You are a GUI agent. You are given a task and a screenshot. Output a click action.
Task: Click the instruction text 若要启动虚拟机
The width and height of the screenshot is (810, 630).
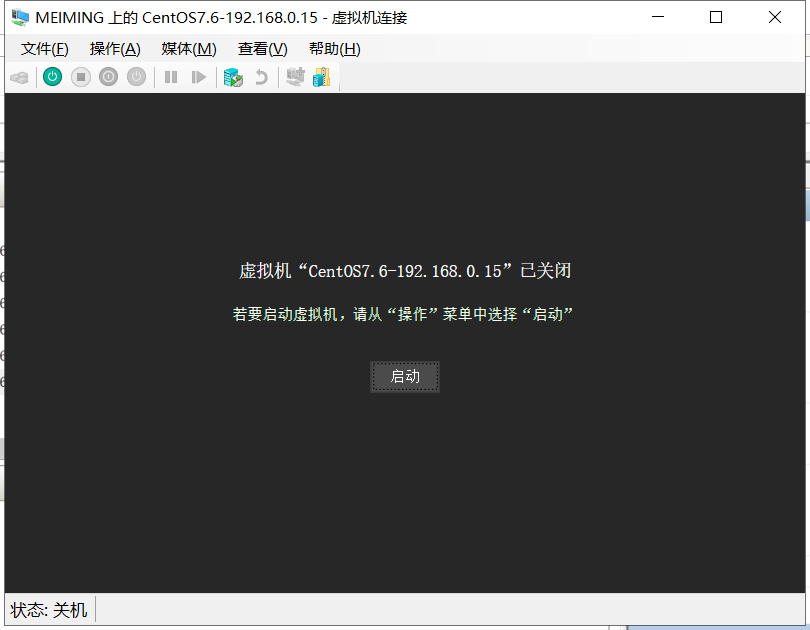pyautogui.click(x=285, y=314)
